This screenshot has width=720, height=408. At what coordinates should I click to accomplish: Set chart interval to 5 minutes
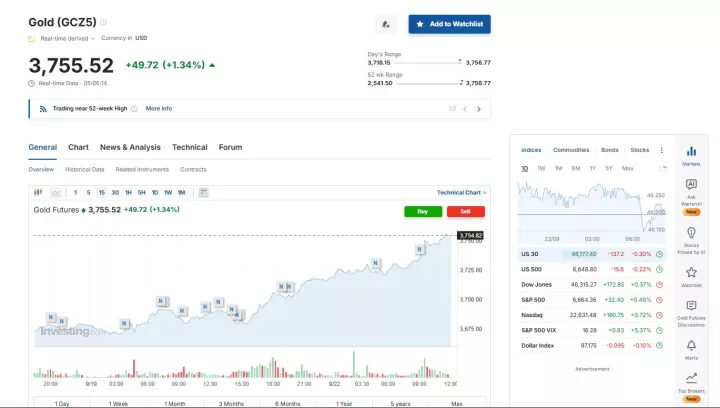88,192
